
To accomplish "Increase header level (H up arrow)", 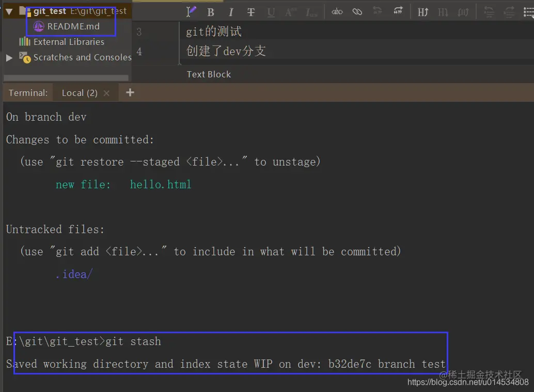I will 422,12.
